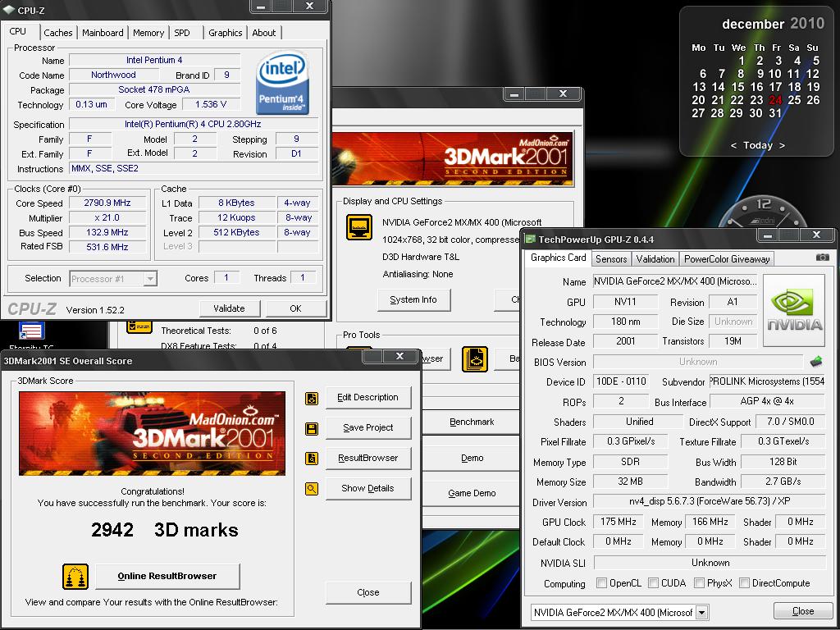Image resolution: width=840 pixels, height=630 pixels.
Task: Click the System Info button in 3DMark
Action: tap(413, 300)
